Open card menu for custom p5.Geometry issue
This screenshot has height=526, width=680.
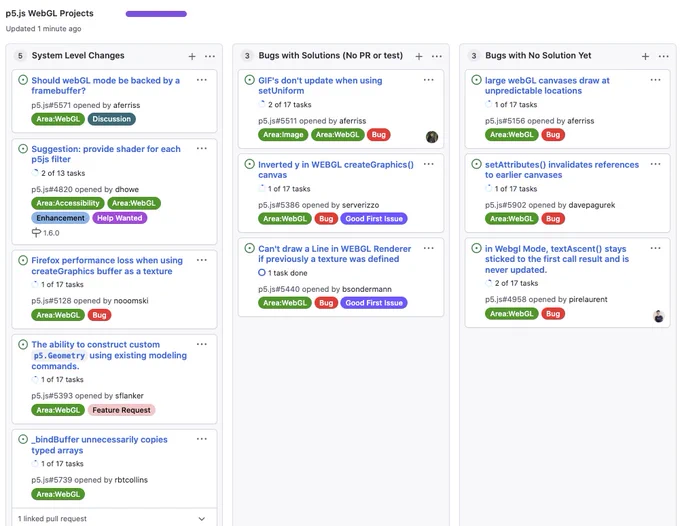[x=202, y=344]
